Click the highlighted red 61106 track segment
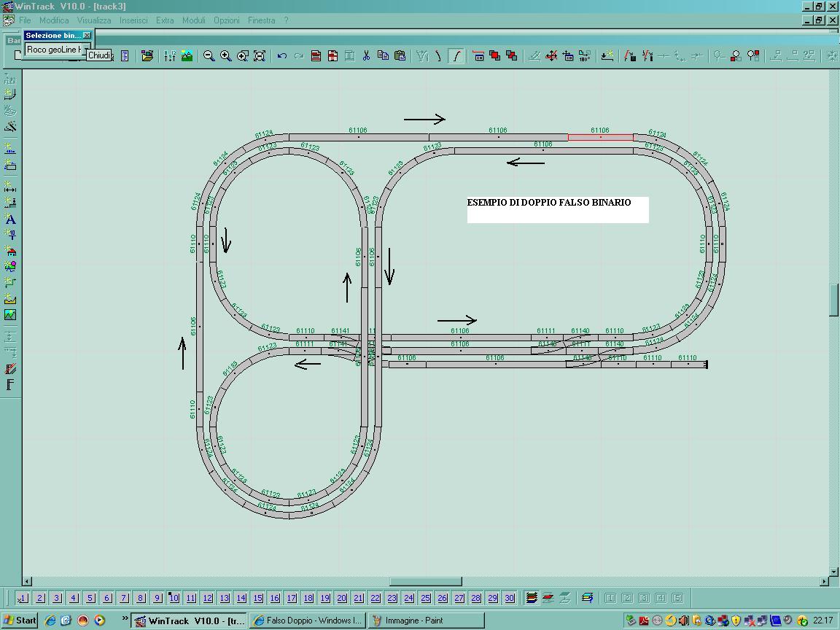Viewport: 840px width, 630px height. click(601, 138)
